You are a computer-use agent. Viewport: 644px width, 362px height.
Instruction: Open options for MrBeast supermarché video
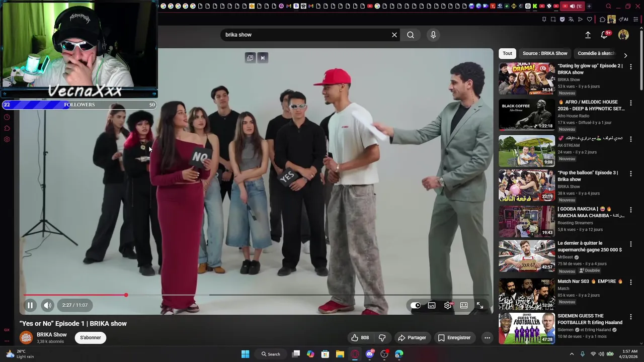[631, 244]
